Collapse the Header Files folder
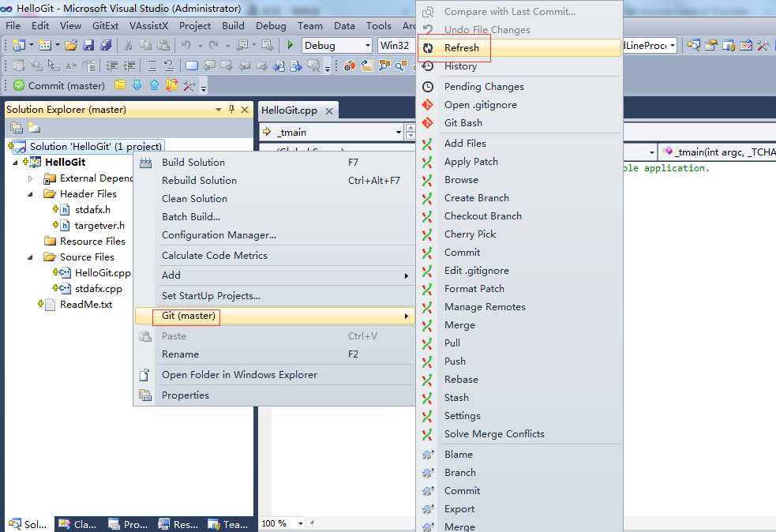The image size is (776, 532). [x=31, y=194]
